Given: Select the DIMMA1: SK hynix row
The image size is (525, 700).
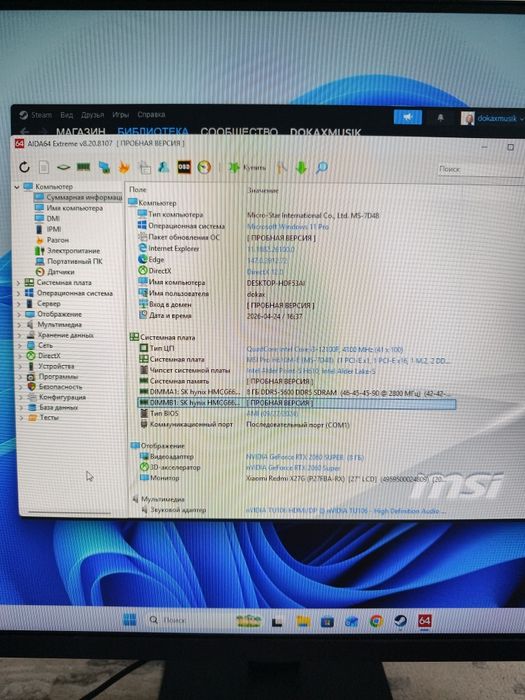Looking at the screenshot, I should coord(295,392).
